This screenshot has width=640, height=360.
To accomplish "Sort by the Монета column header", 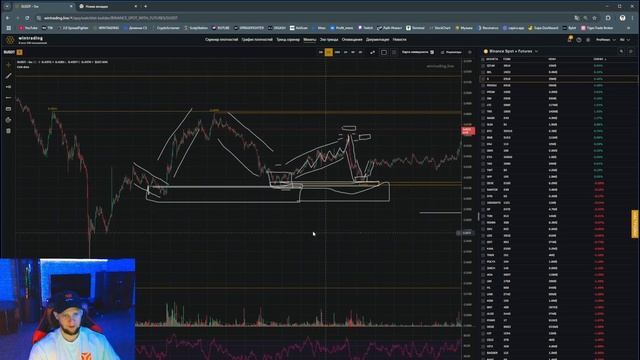I will click(x=492, y=59).
